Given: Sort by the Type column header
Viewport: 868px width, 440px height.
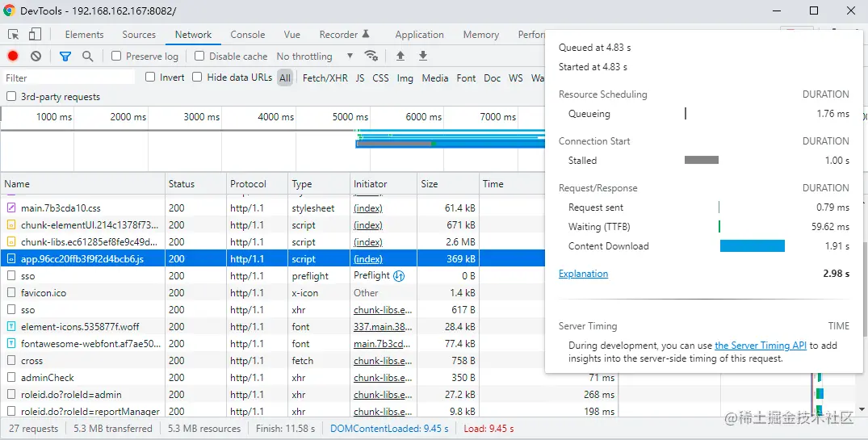Looking at the screenshot, I should [320, 184].
